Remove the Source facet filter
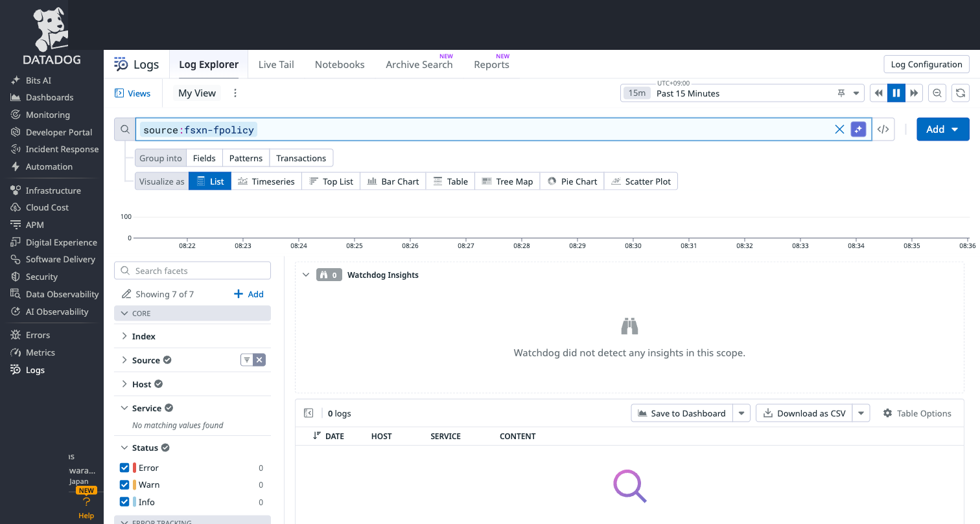The image size is (980, 524). pos(259,360)
